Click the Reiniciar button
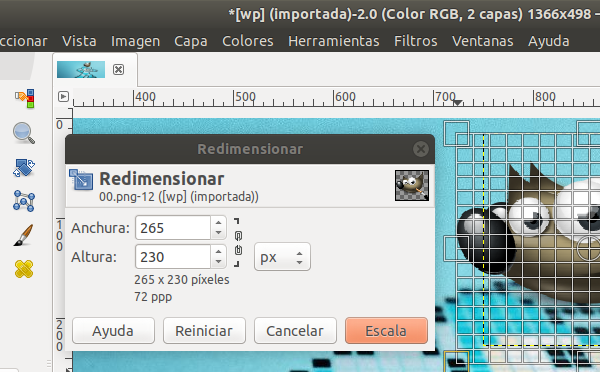This screenshot has height=372, width=600. tap(204, 331)
